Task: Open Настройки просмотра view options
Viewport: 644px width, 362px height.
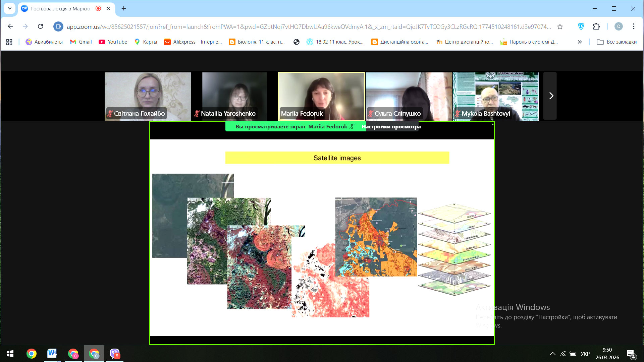Action: (391, 127)
